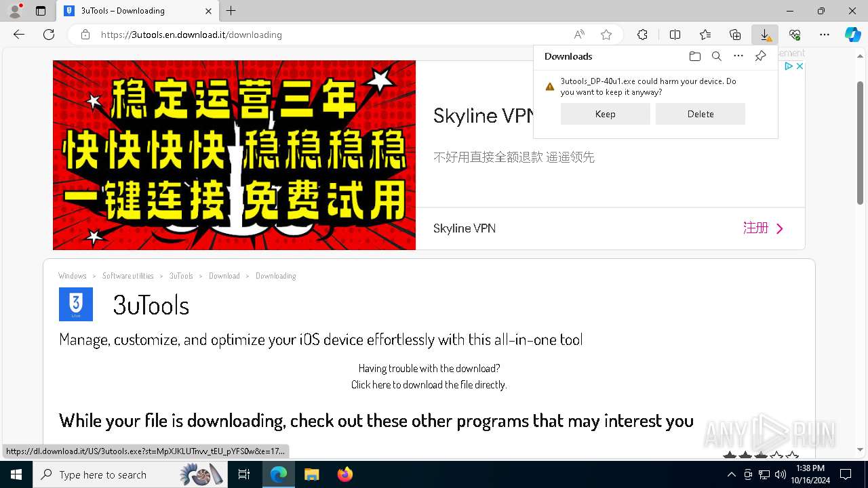Close the Skyline VPN advertisement
Viewport: 868px width, 488px height.
800,66
